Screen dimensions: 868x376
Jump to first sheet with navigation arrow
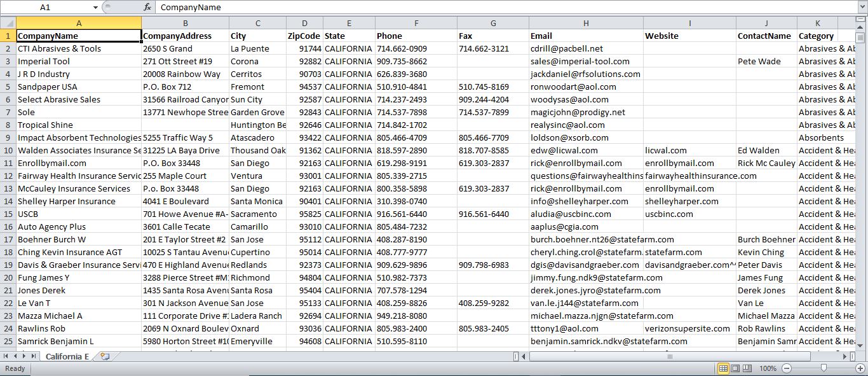coord(6,357)
